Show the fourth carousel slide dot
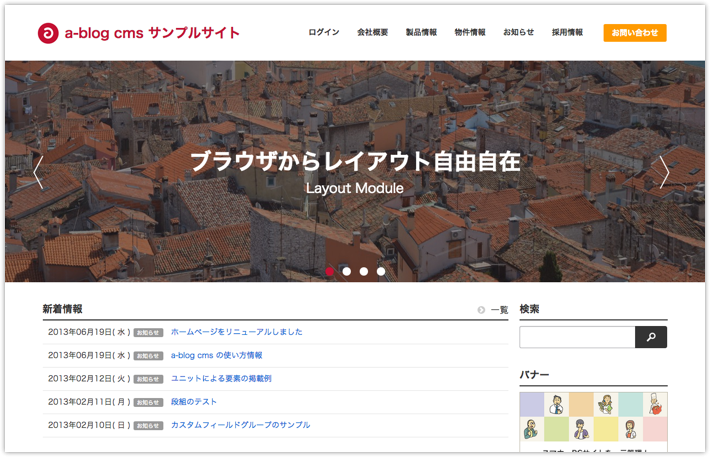710x457 pixels. tap(381, 271)
